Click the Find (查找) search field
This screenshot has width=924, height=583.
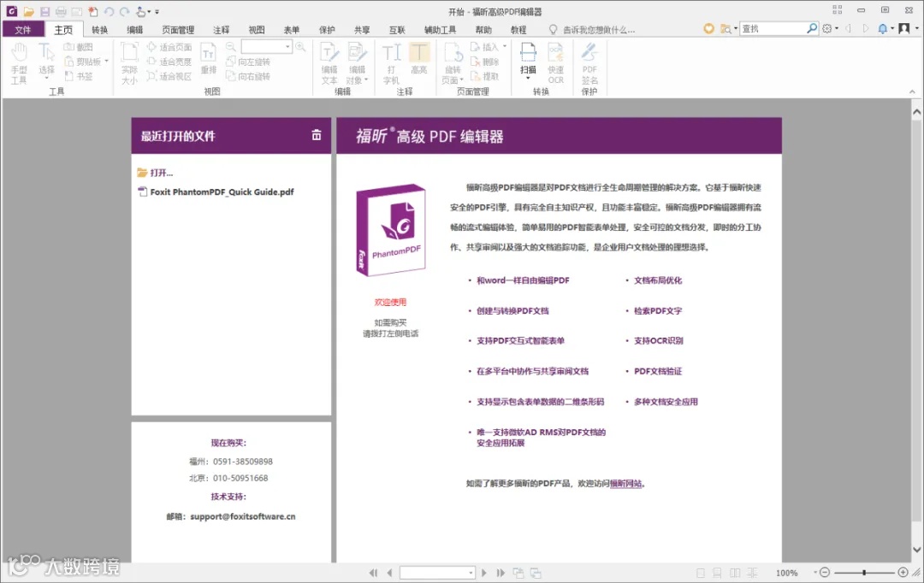773,28
